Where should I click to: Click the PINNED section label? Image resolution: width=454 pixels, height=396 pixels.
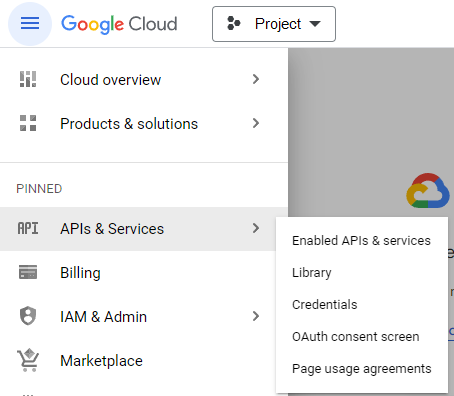click(39, 189)
